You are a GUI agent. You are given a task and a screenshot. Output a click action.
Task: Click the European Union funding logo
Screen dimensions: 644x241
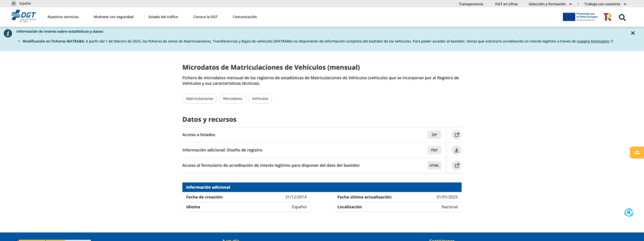coord(579,17)
